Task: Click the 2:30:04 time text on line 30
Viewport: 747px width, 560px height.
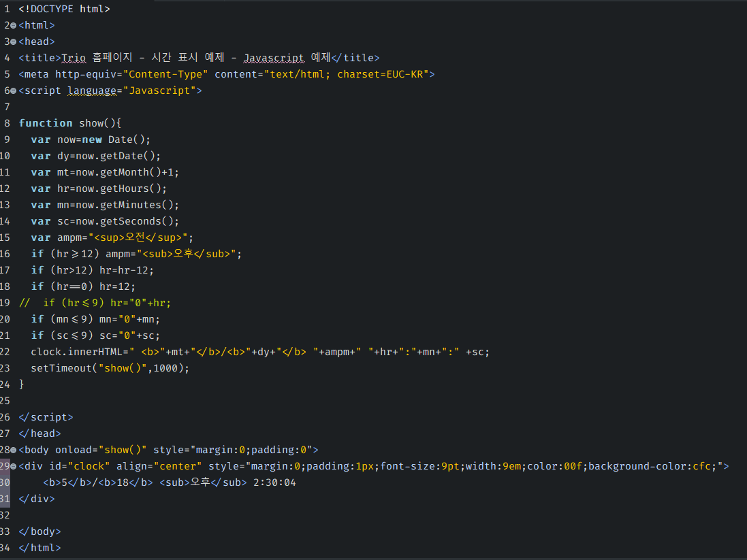Action: [274, 483]
